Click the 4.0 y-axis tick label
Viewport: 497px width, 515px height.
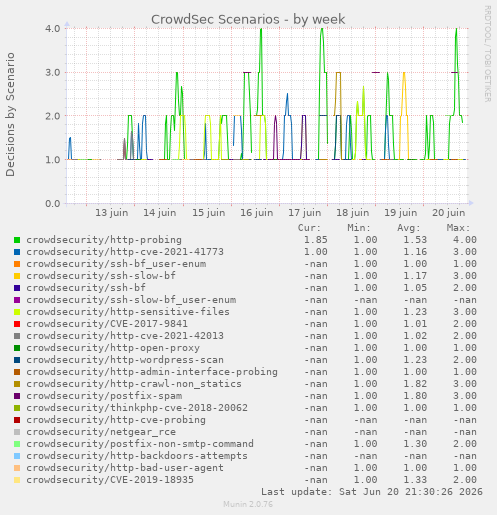53,29
